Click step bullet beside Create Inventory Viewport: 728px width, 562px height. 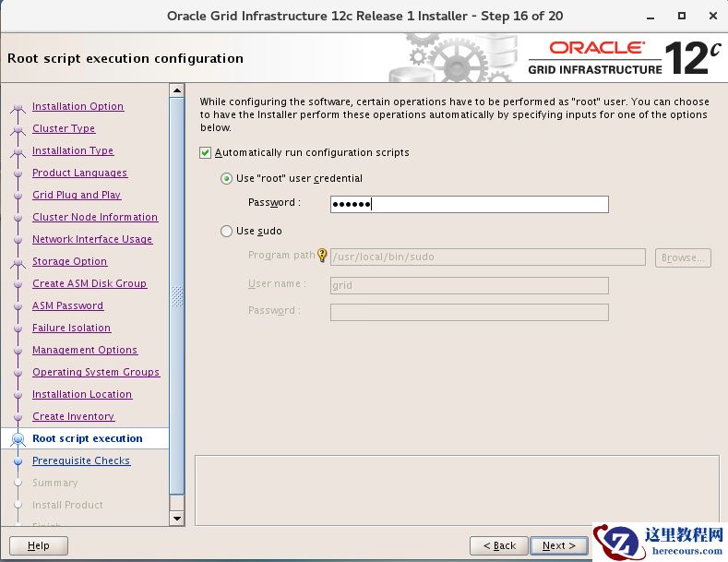[18, 416]
